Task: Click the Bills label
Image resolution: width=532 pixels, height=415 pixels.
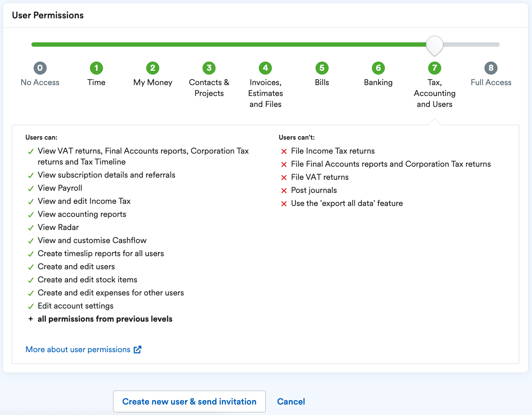Action: coord(322,82)
